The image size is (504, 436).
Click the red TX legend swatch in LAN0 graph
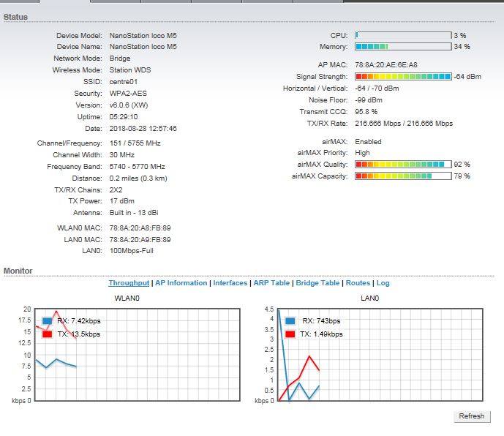click(x=290, y=334)
